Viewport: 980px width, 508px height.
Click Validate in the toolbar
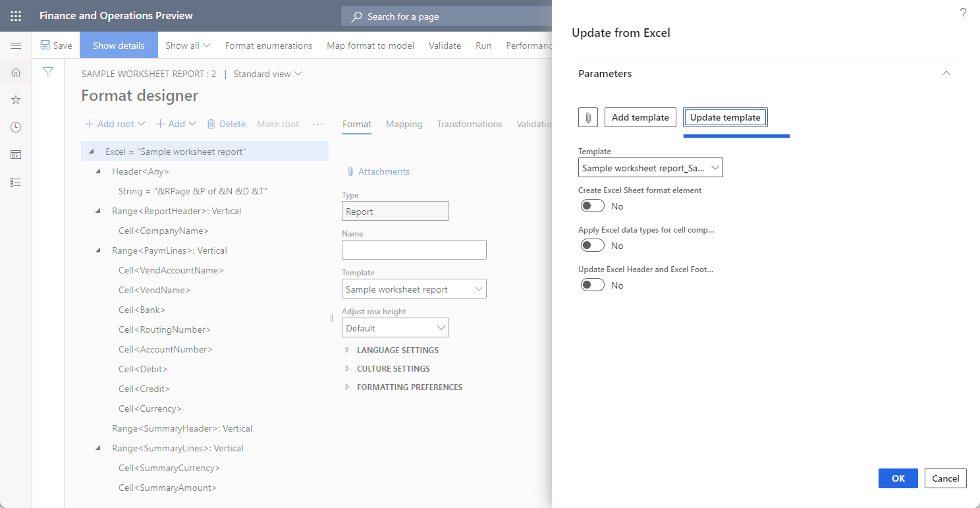point(445,45)
